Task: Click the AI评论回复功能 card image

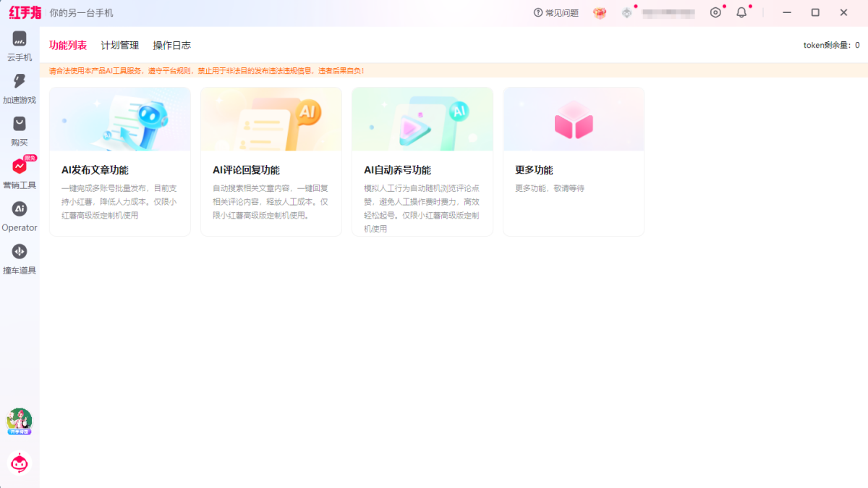Action: click(x=271, y=119)
